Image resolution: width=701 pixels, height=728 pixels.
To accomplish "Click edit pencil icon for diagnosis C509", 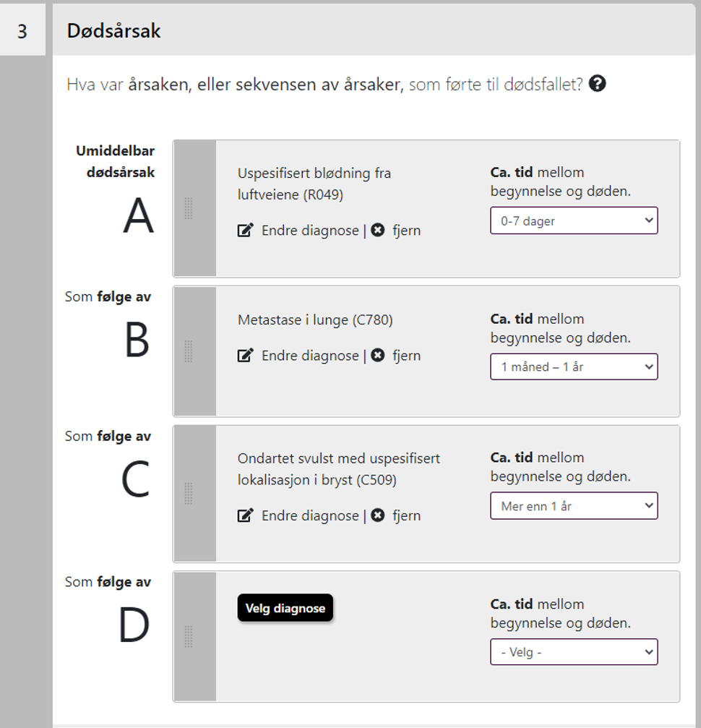I will [x=245, y=515].
